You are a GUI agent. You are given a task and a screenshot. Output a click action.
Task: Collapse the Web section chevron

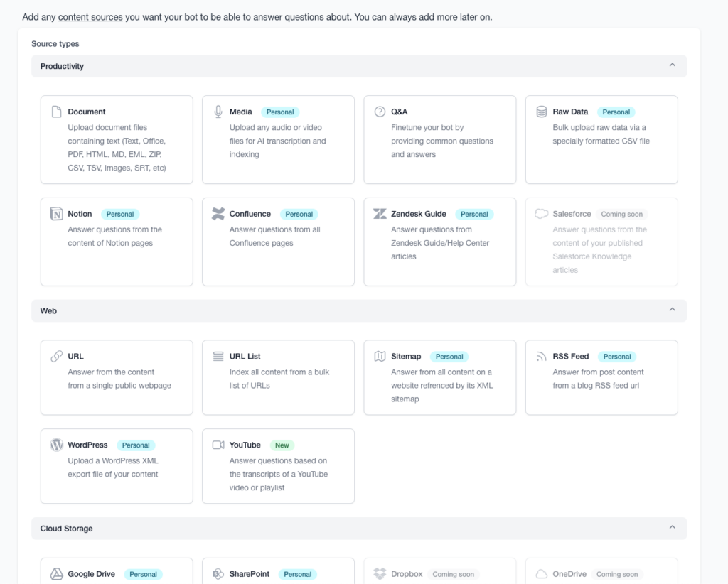[x=672, y=310]
